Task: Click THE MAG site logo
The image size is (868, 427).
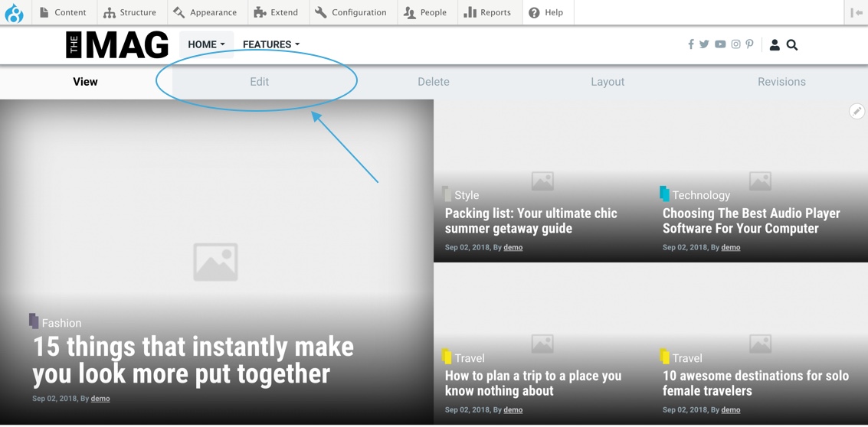Action: (x=116, y=45)
